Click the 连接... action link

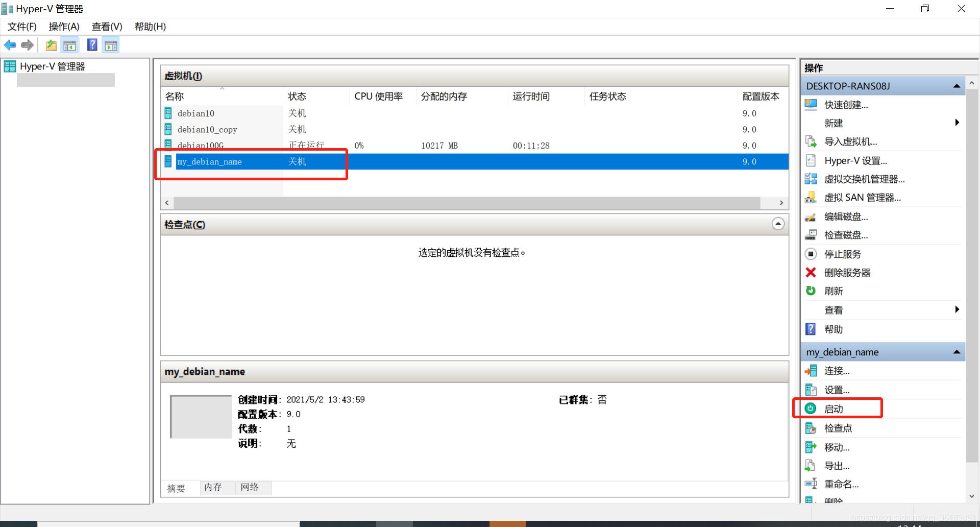pos(837,371)
